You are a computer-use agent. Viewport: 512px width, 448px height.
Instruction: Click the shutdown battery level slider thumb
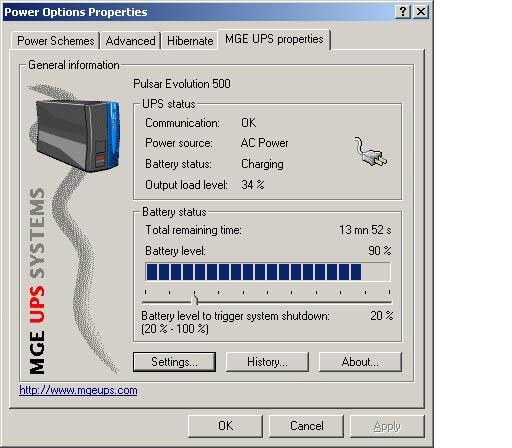click(x=195, y=299)
